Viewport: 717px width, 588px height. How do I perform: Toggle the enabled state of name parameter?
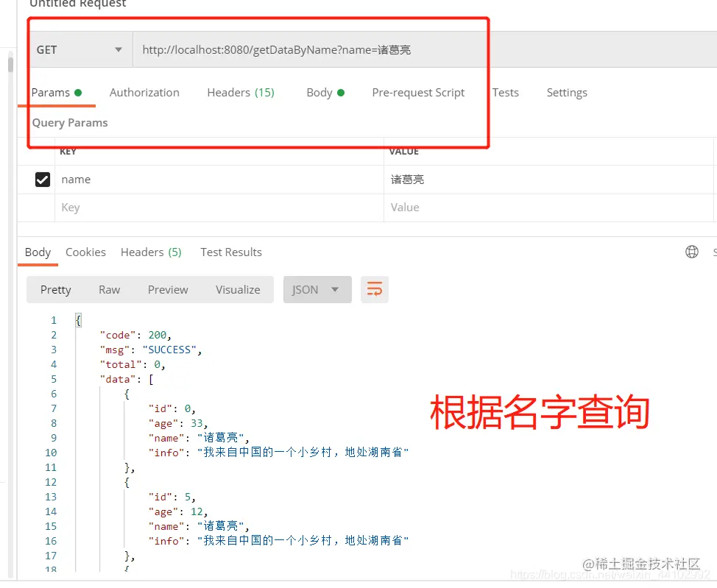(x=42, y=179)
